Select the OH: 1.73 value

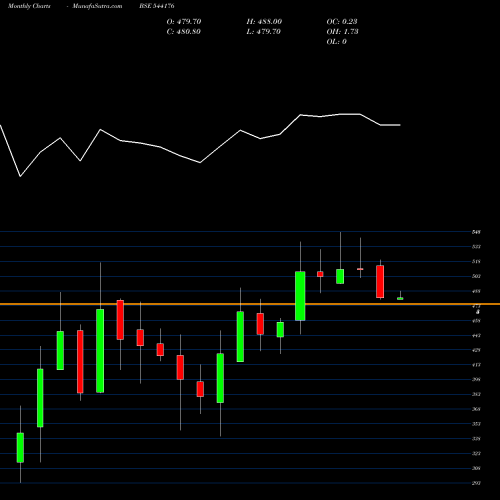pyautogui.click(x=342, y=31)
